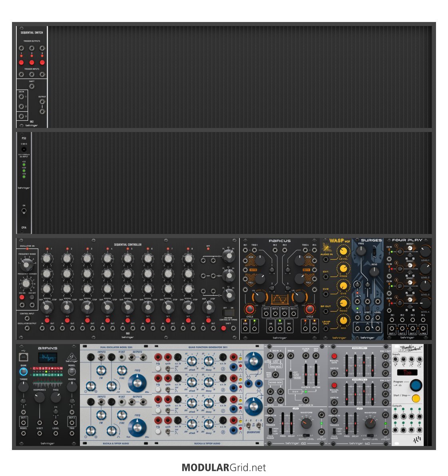Image resolution: width=448 pixels, height=476 pixels.
Task: Click the Wasp AUDIO IN jack
Action: coord(325,260)
